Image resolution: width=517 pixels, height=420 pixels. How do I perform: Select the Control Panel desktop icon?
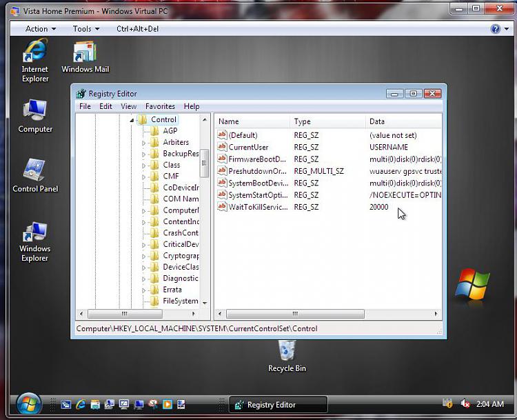pyautogui.click(x=35, y=175)
